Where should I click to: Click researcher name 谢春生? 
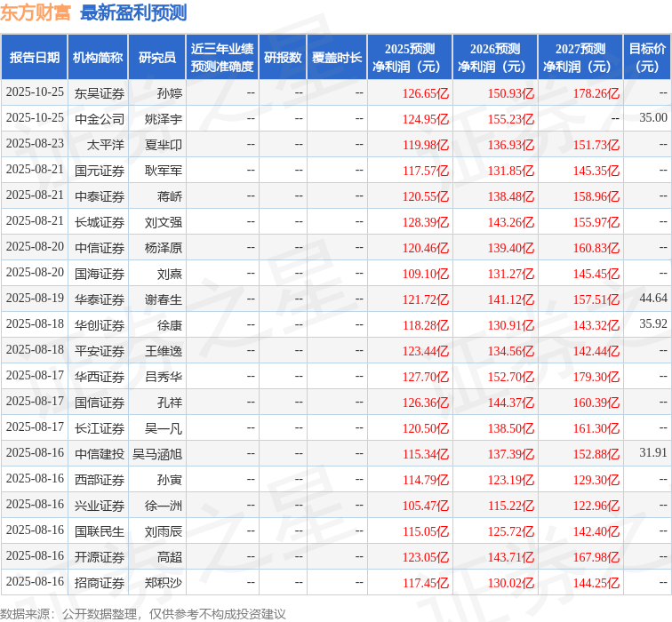pos(164,299)
